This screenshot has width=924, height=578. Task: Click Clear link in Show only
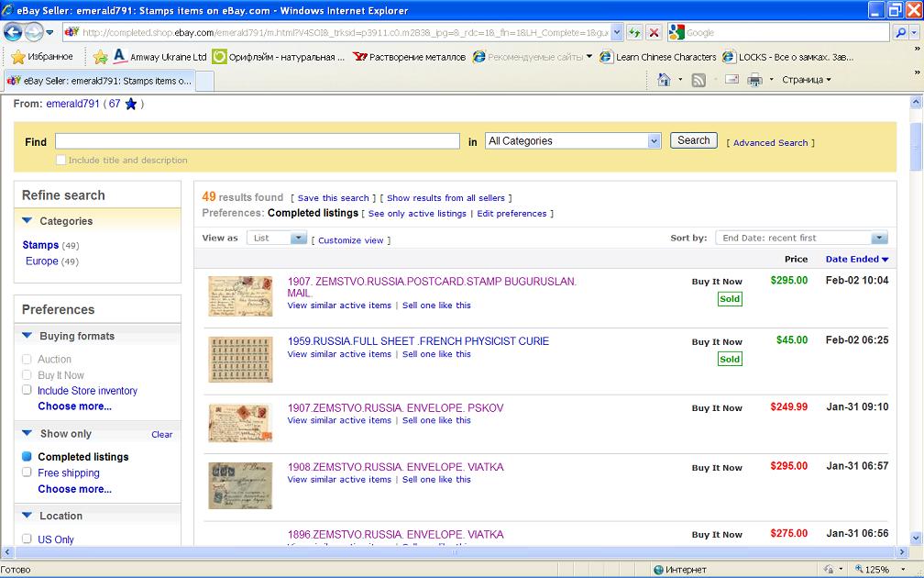point(162,435)
